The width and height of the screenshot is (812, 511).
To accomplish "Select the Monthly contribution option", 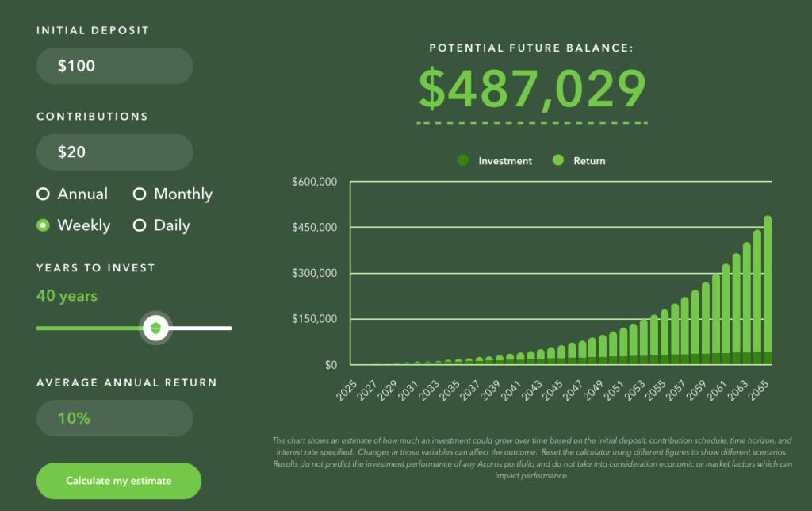I will point(140,194).
